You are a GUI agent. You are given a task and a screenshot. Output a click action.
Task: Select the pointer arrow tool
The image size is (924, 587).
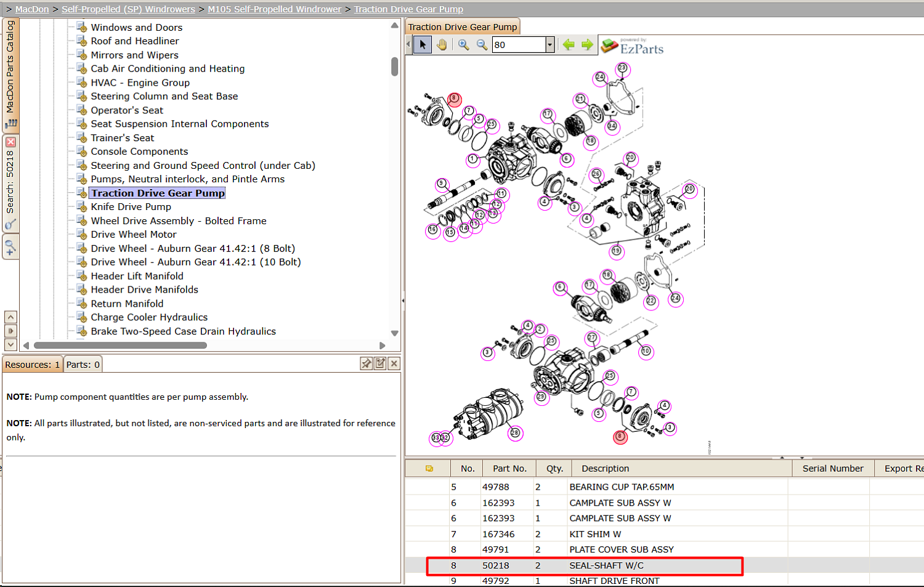click(423, 44)
